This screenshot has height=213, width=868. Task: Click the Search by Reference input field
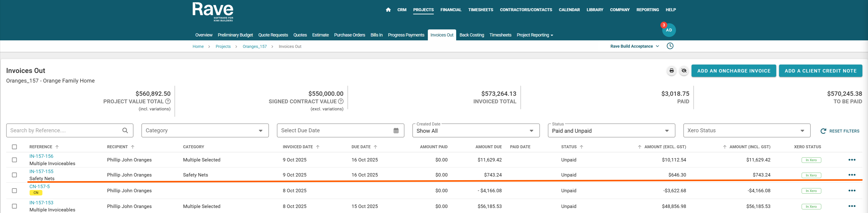pyautogui.click(x=64, y=130)
